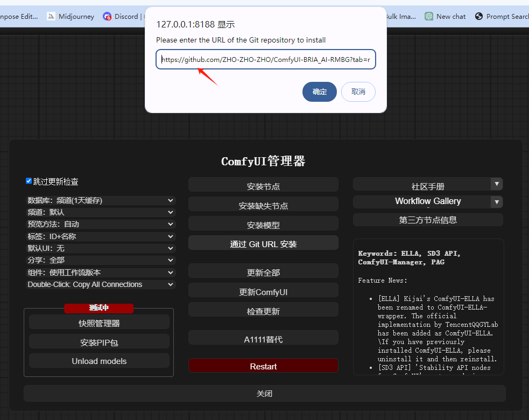This screenshot has height=420, width=529.
Task: Expand the 社区手册 dropdown
Action: click(x=496, y=184)
